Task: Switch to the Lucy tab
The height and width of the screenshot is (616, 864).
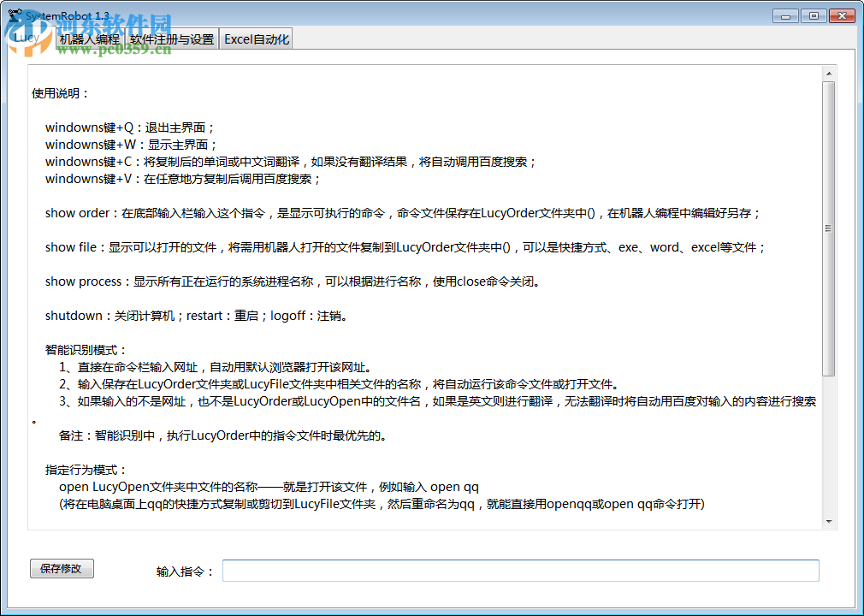Action: click(28, 38)
